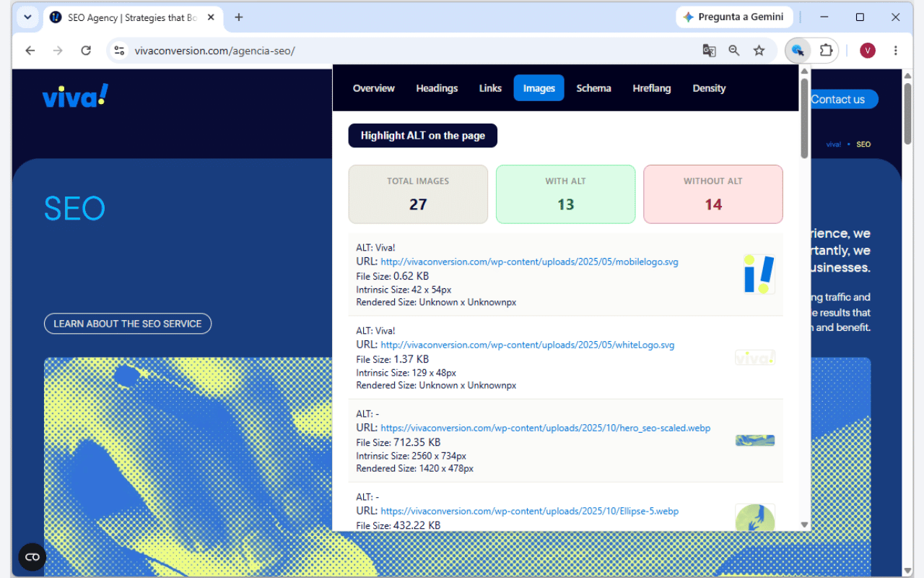Open Chrome three-dot menu
Viewport: 924px width, 578px height.
click(x=895, y=51)
